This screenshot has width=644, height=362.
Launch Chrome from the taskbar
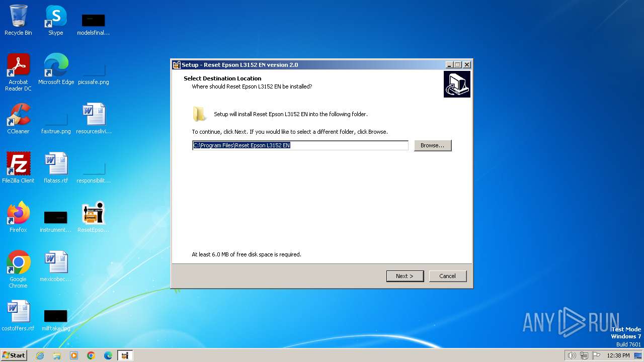(91, 355)
